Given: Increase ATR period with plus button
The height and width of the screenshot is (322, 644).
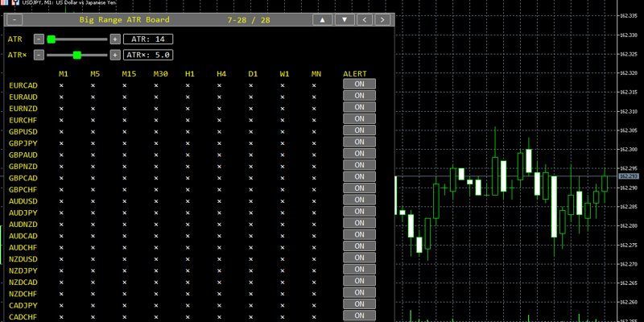Looking at the screenshot, I should 114,39.
